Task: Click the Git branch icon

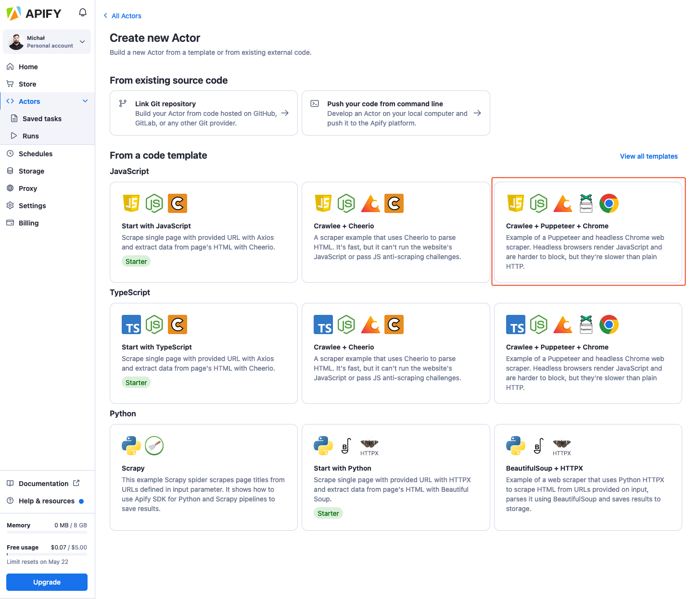Action: coord(123,103)
